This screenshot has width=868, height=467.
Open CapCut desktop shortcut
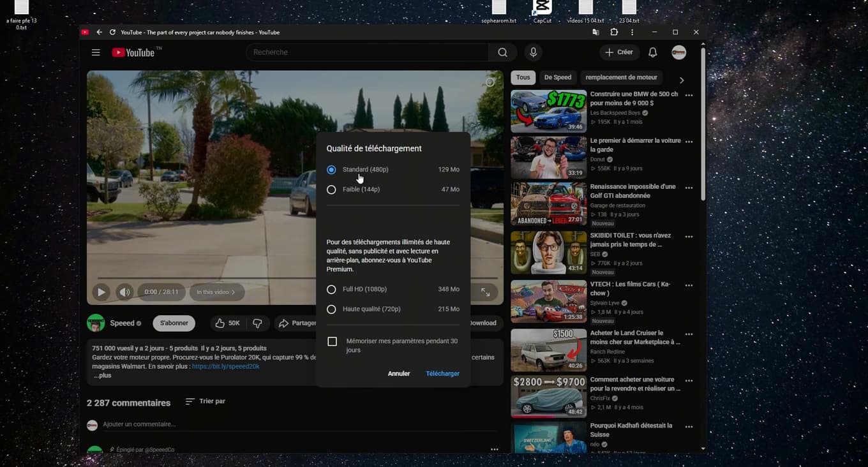point(542,11)
